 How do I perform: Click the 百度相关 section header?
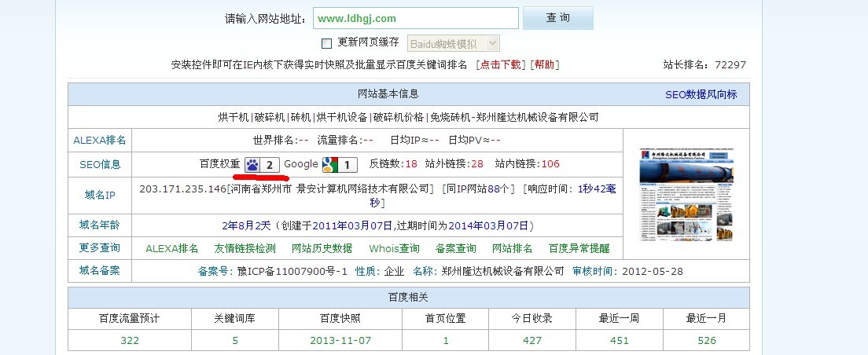click(x=409, y=298)
